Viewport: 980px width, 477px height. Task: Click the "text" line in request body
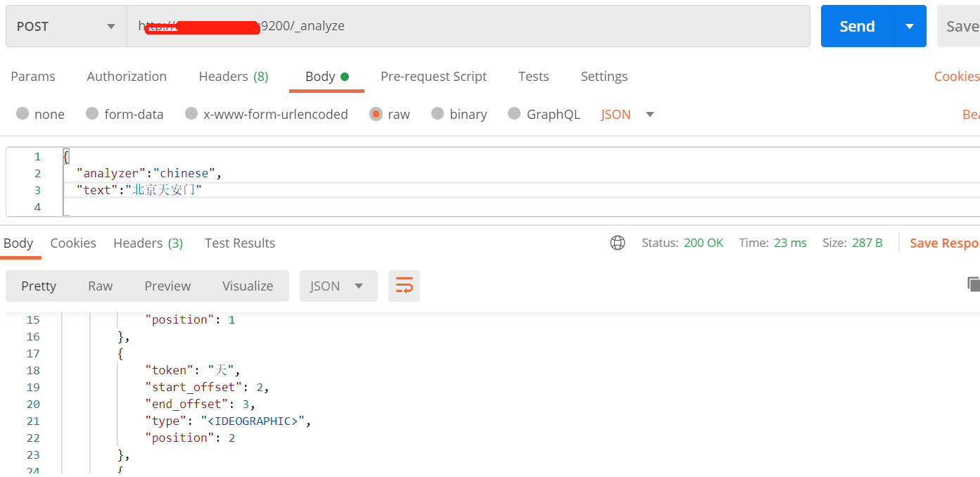click(x=139, y=190)
